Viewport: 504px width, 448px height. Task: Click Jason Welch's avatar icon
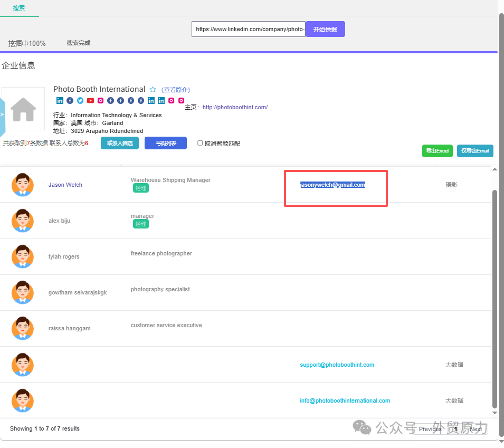click(x=23, y=185)
